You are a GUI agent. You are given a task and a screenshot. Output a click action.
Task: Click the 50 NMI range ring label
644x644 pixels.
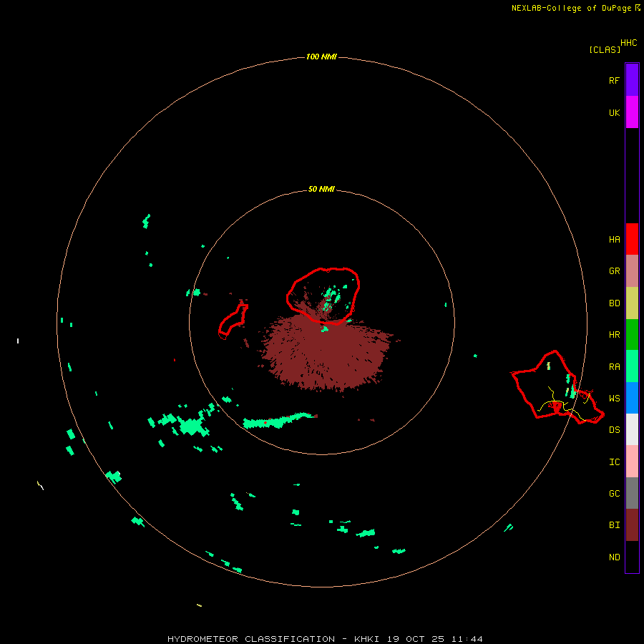[x=321, y=189]
